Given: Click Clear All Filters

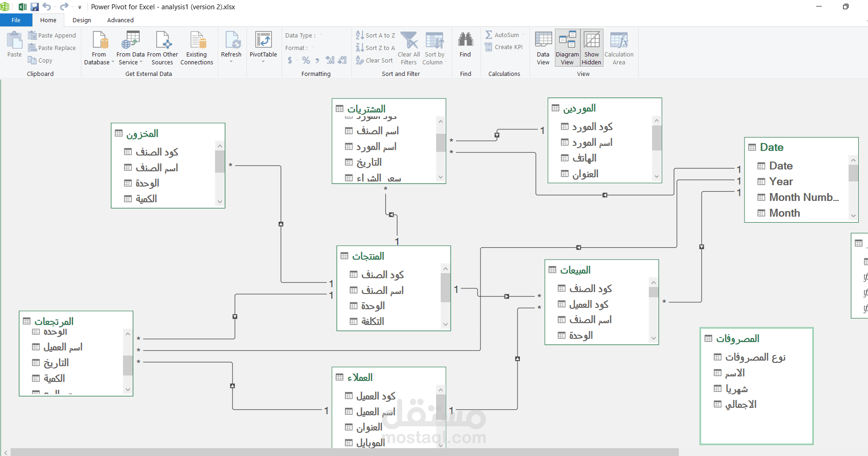Looking at the screenshot, I should pyautogui.click(x=409, y=48).
